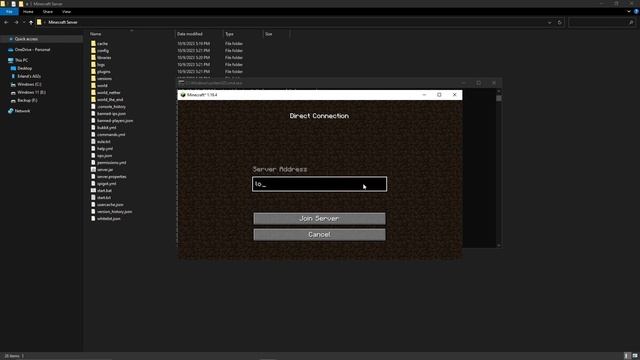Image resolution: width=640 pixels, height=360 pixels.
Task: Select This PC in navigation pane
Action: coord(21,60)
